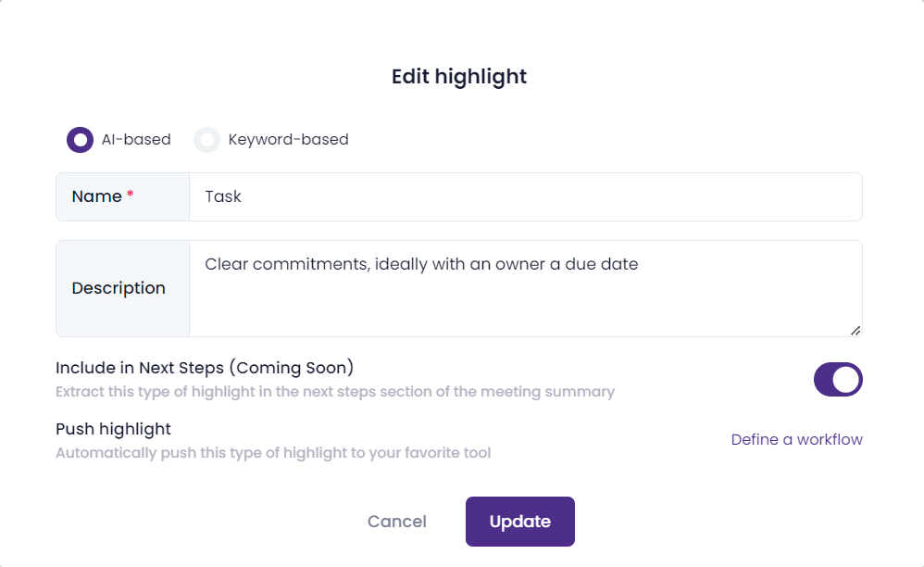Click the Description text about clear commitments
Image resolution: width=924 pixels, height=567 pixels.
(421, 264)
